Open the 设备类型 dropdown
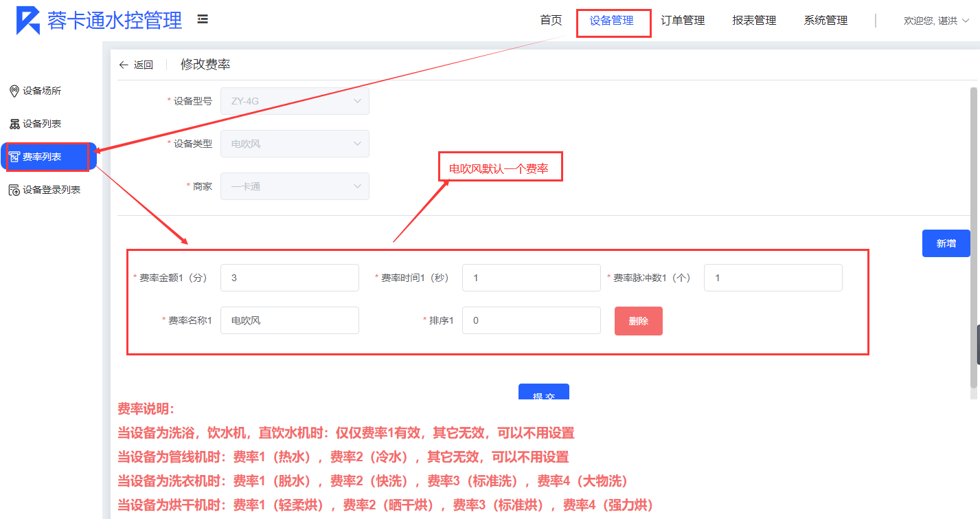The width and height of the screenshot is (980, 519). [x=295, y=144]
